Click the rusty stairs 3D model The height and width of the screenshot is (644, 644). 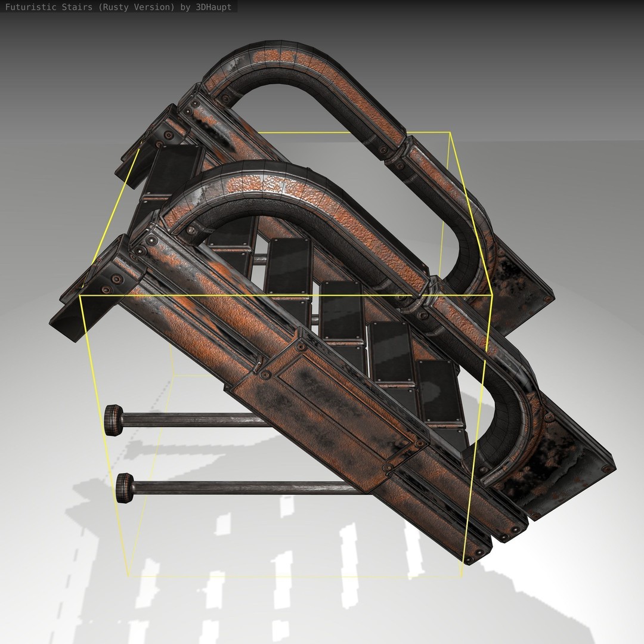(x=333, y=302)
